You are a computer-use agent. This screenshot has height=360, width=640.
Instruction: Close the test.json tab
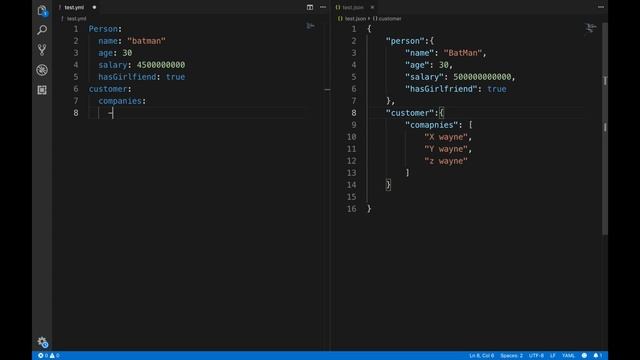[372, 7]
